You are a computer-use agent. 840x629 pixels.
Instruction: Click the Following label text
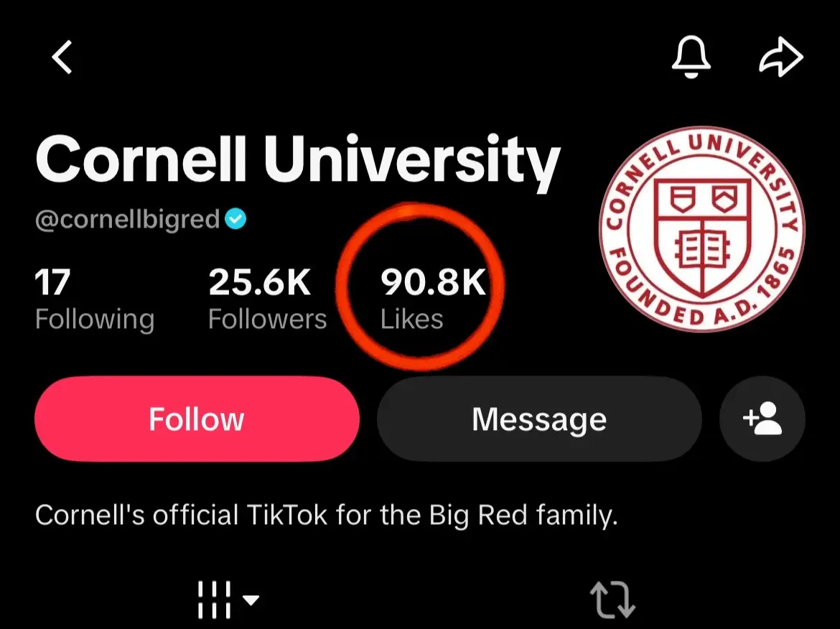(x=95, y=320)
